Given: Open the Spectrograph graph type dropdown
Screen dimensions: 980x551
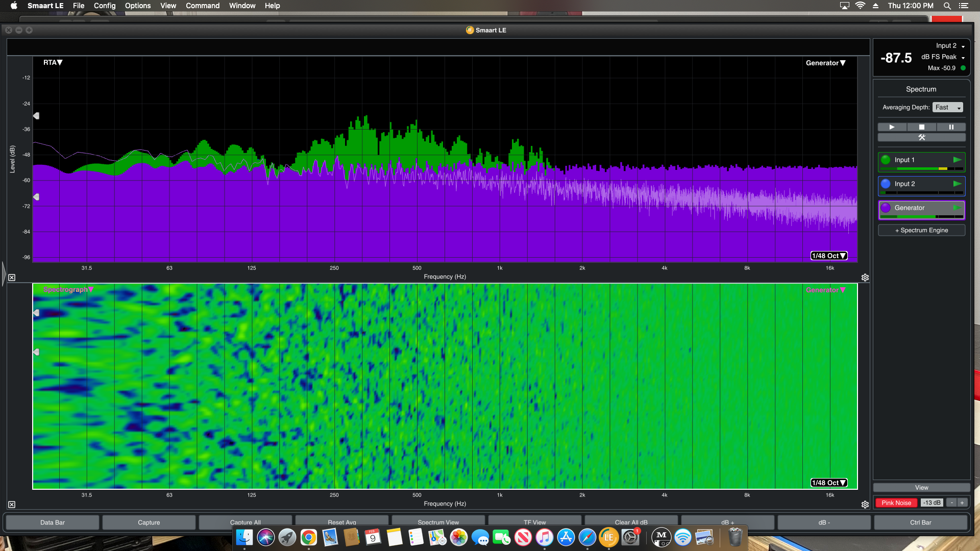Looking at the screenshot, I should pyautogui.click(x=68, y=289).
